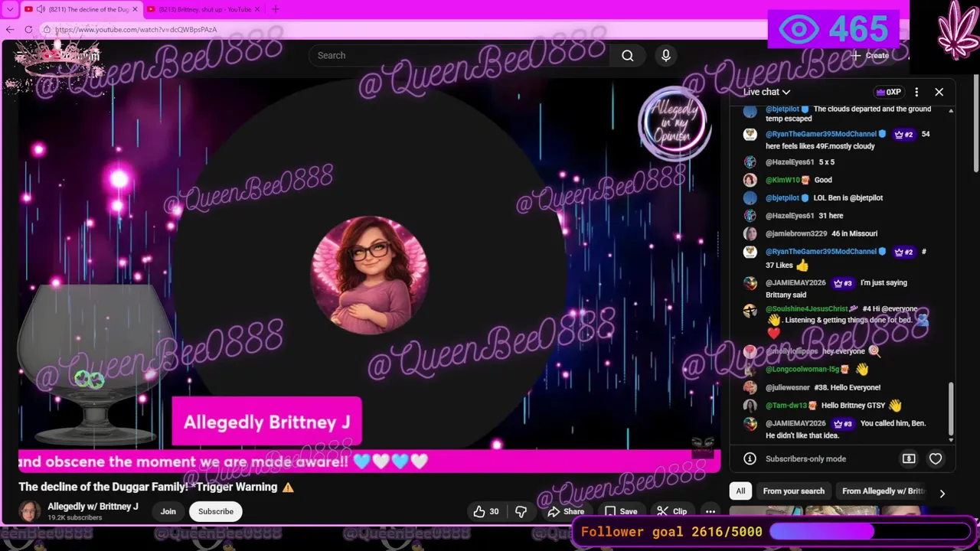Open the 0XP points badge
Viewport: 980px width, 551px height.
tap(889, 92)
